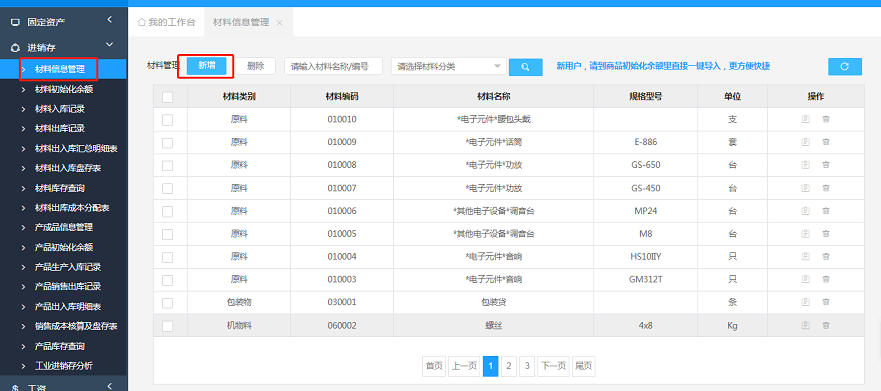Click the refresh icon button
This screenshot has height=391, width=881.
(844, 66)
